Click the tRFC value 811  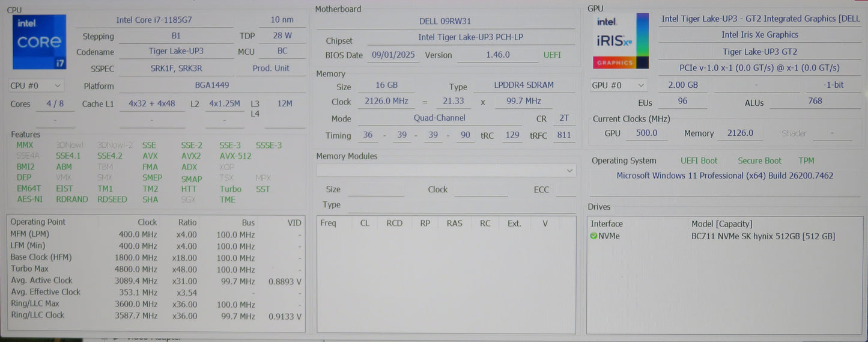pyautogui.click(x=563, y=135)
